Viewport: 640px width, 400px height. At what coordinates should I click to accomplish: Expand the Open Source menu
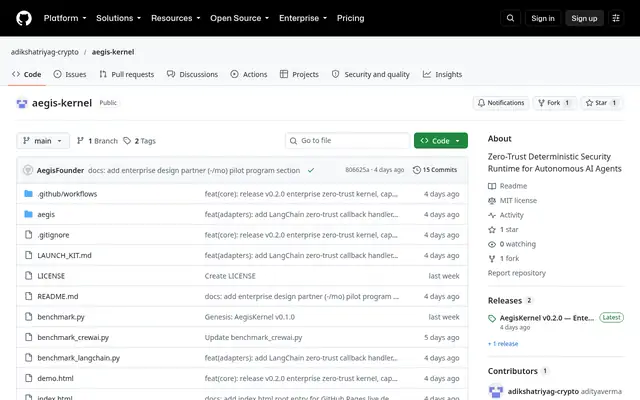240,18
